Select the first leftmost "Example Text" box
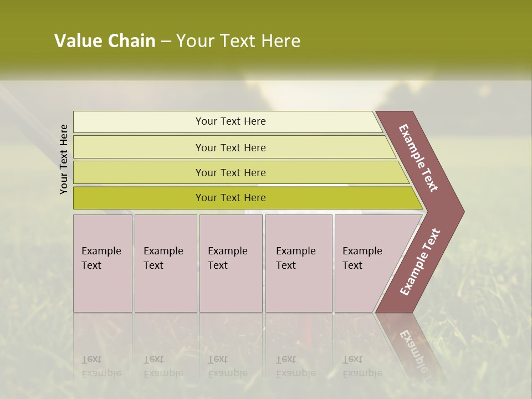The width and height of the screenshot is (532, 399). pyautogui.click(x=103, y=263)
